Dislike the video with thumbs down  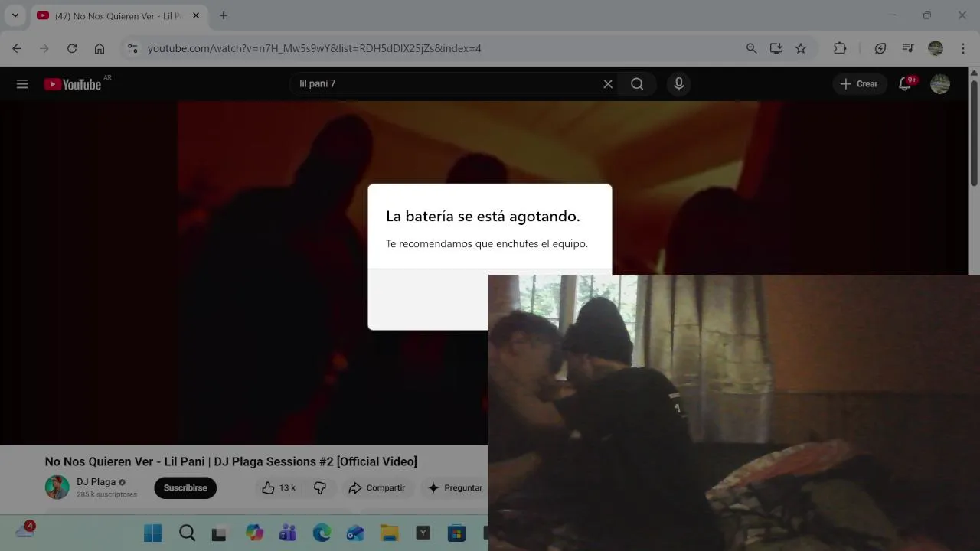pos(320,488)
